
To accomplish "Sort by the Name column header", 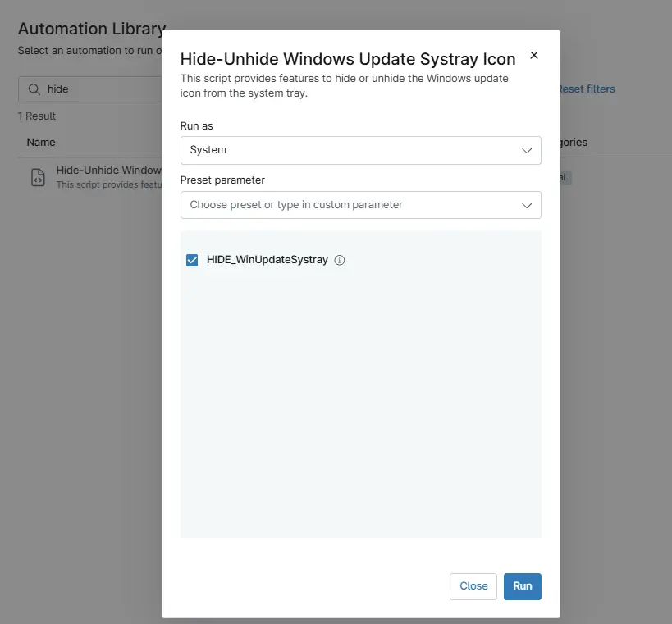I will [41, 142].
